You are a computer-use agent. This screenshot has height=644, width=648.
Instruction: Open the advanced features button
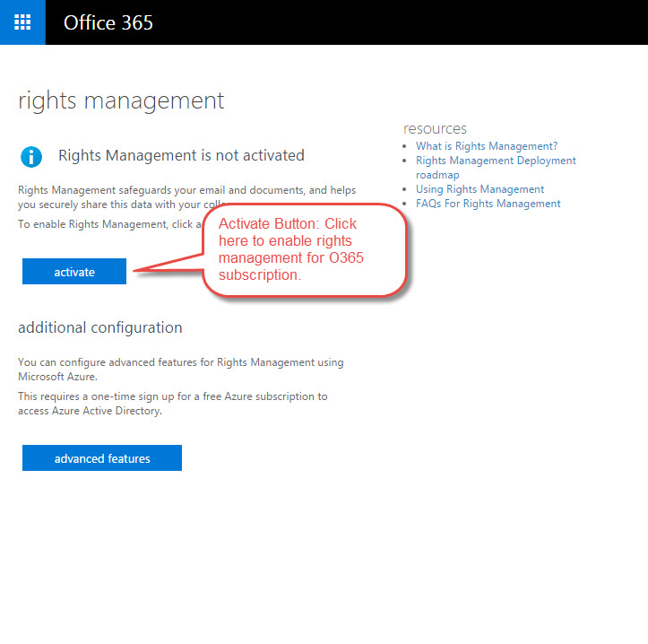coord(102,457)
